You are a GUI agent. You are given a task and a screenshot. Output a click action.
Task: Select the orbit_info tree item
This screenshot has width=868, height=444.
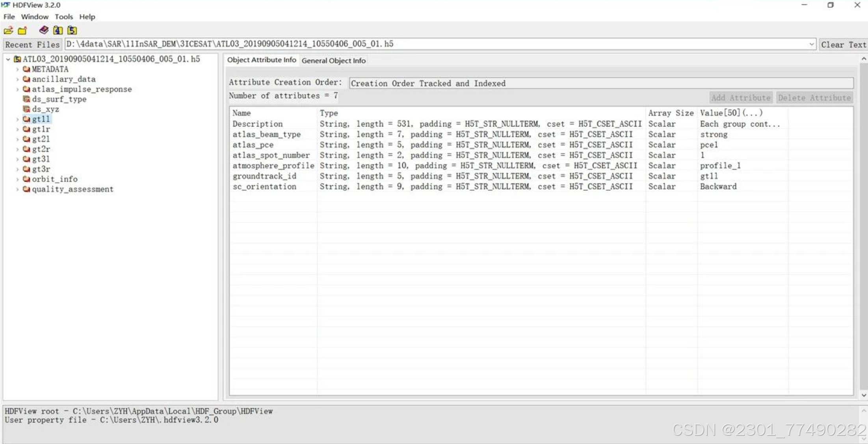click(54, 179)
